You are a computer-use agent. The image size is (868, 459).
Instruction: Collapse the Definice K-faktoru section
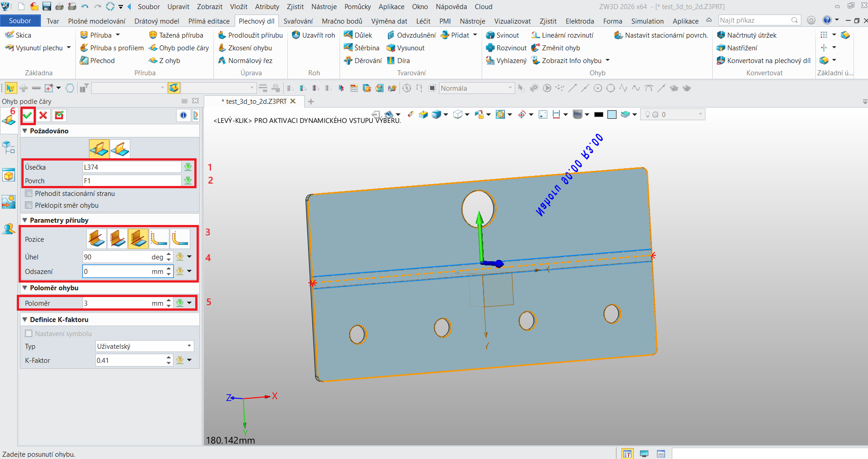(x=25, y=319)
